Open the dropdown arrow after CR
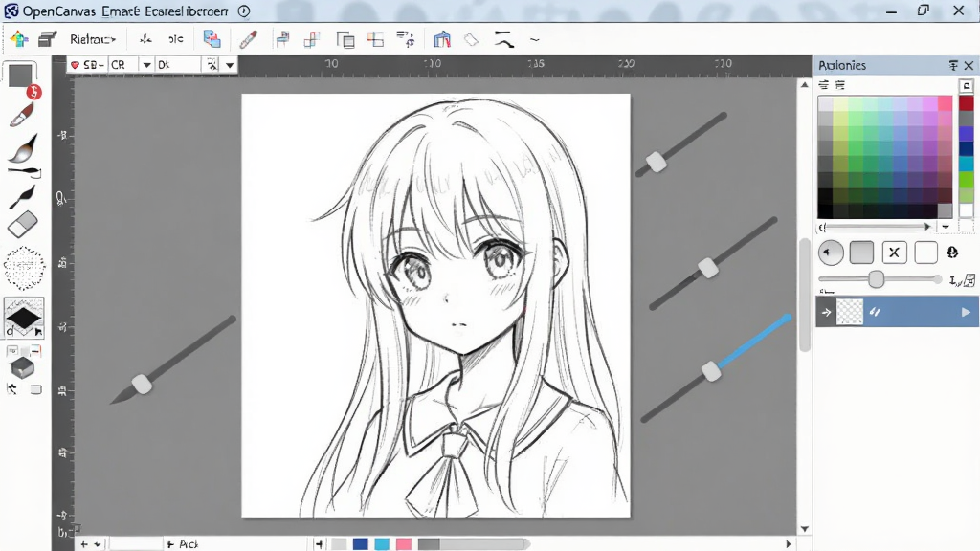Image resolution: width=980 pixels, height=551 pixels. click(146, 64)
